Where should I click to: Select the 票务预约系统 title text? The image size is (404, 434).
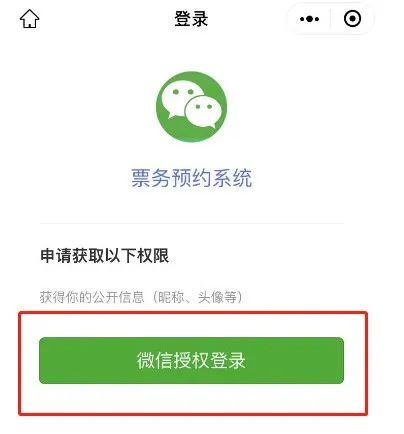pyautogui.click(x=192, y=178)
